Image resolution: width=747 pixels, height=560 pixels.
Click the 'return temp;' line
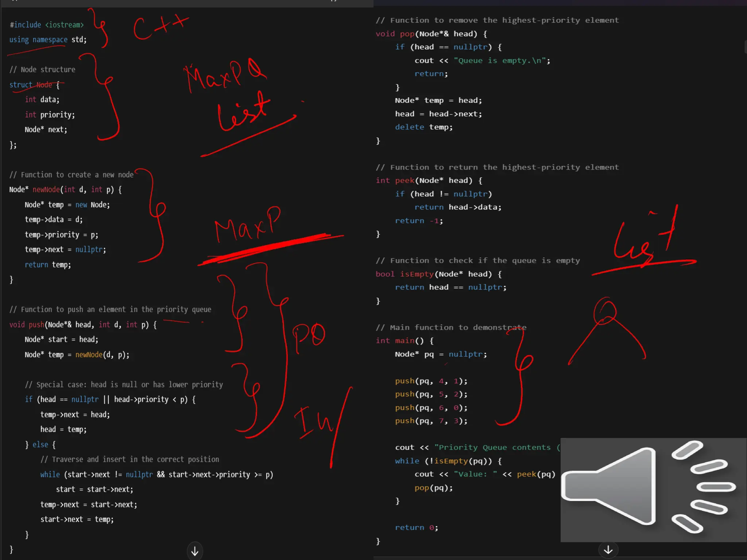coord(48,265)
